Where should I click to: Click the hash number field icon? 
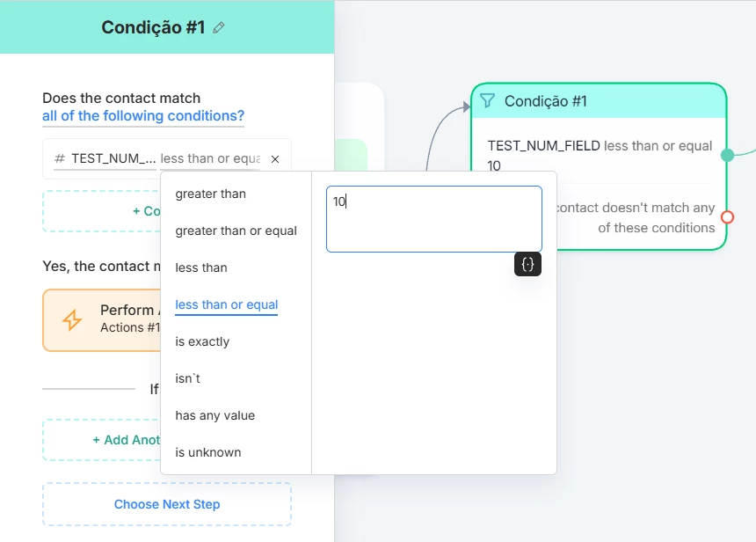pos(60,159)
